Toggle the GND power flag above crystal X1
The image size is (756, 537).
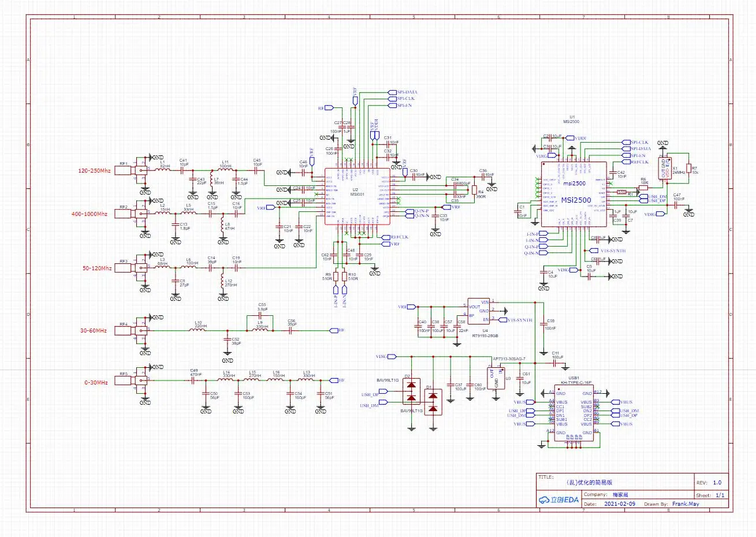click(x=662, y=144)
